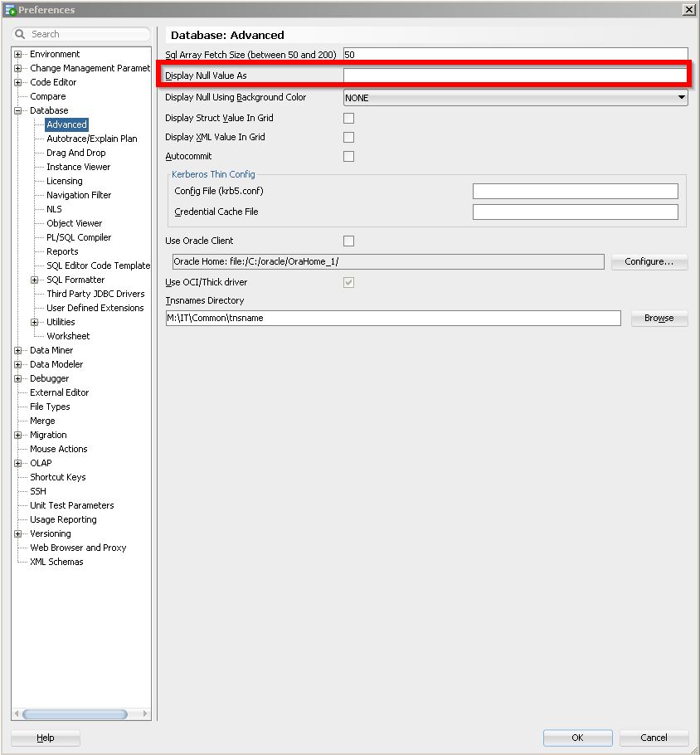Toggle Display XML Value In Grid checkbox
Image resolution: width=700 pixels, height=755 pixels.
[x=348, y=137]
